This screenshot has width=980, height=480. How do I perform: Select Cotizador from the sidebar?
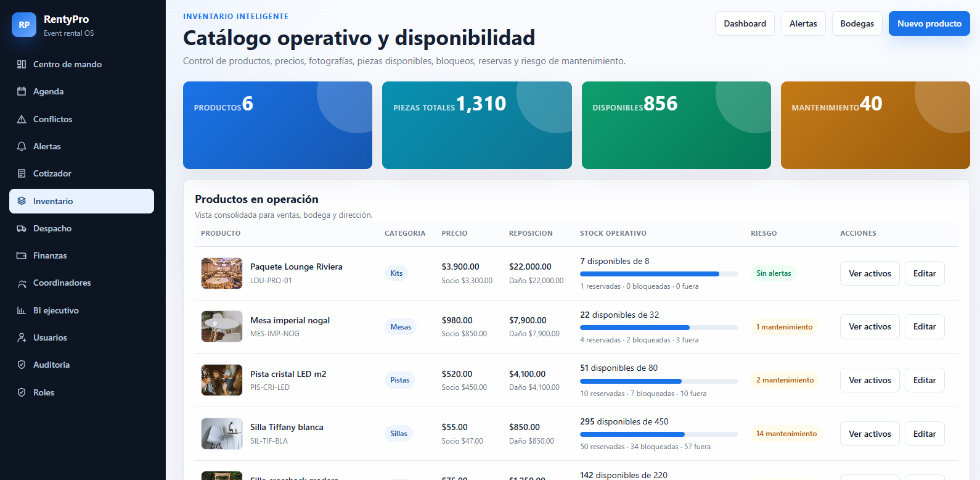(81, 173)
